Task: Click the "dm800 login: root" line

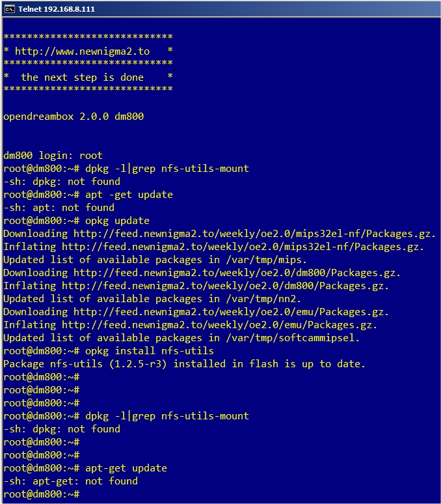Action: (53, 156)
